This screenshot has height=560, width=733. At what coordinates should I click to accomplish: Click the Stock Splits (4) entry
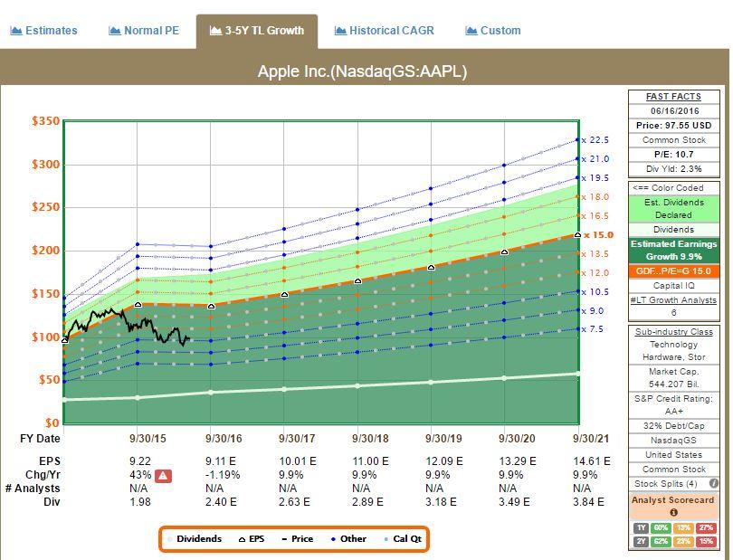[x=666, y=484]
